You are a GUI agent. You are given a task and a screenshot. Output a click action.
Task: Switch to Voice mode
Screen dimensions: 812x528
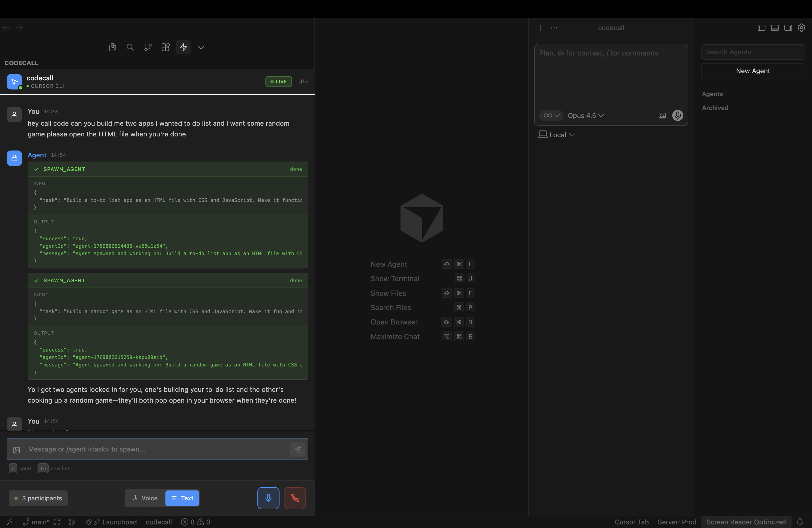pyautogui.click(x=145, y=498)
